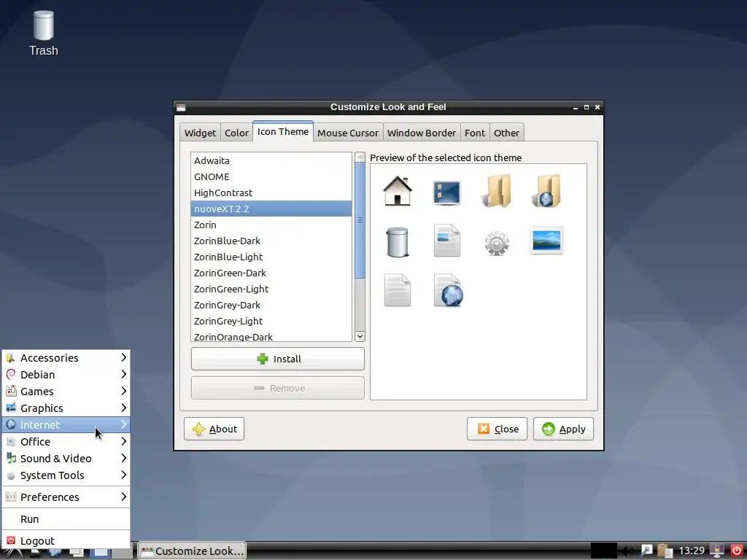Click the green plus icon on Install

pyautogui.click(x=262, y=359)
